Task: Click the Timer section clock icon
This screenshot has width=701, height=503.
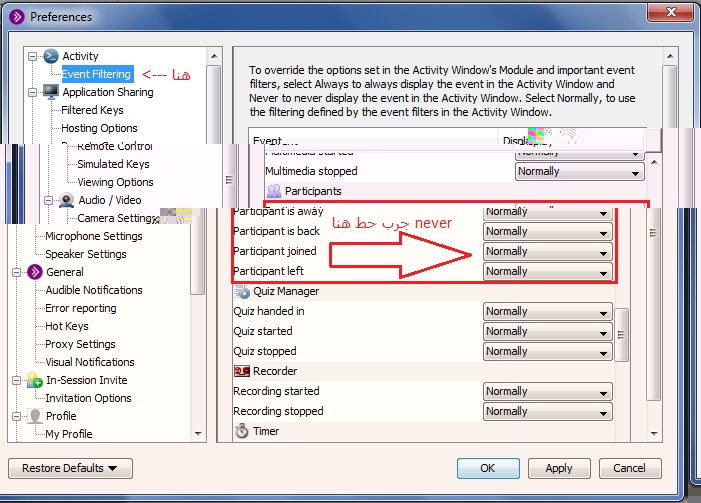Action: click(x=242, y=432)
